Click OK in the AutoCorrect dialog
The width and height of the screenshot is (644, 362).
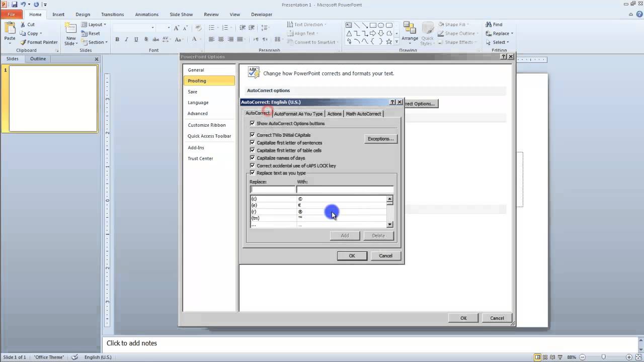click(x=352, y=255)
